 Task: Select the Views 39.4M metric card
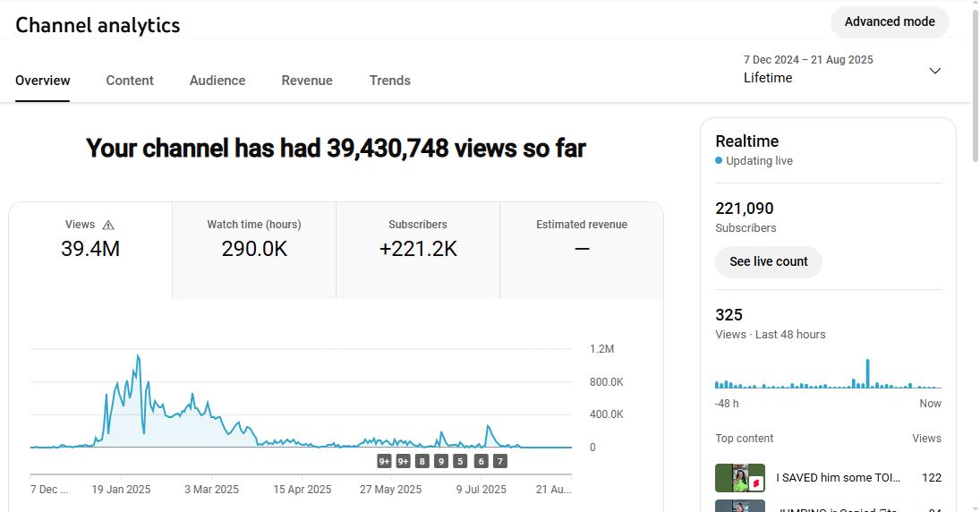click(90, 250)
